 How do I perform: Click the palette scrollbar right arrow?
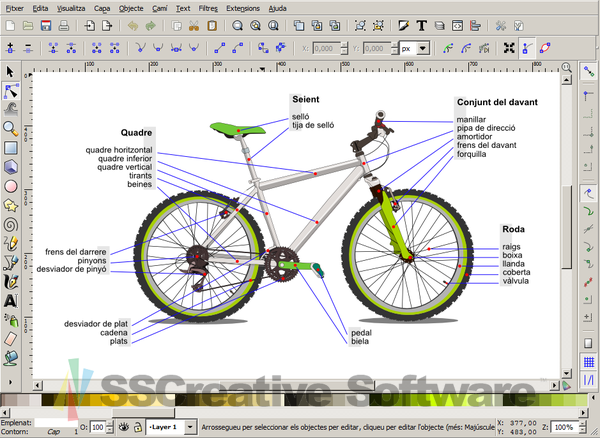583,412
